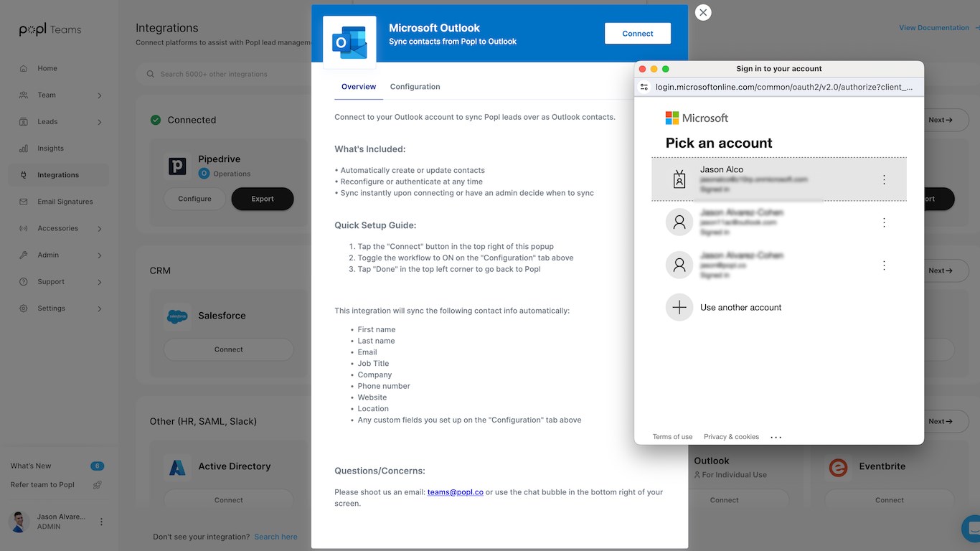Click Export on the Pipedrive card
This screenshot has width=980, height=551.
coord(263,199)
